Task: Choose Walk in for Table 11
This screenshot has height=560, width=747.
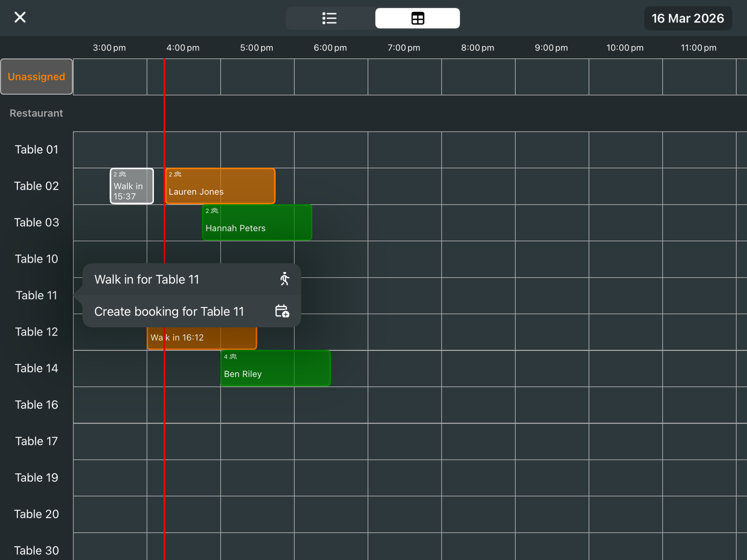Action: click(147, 279)
